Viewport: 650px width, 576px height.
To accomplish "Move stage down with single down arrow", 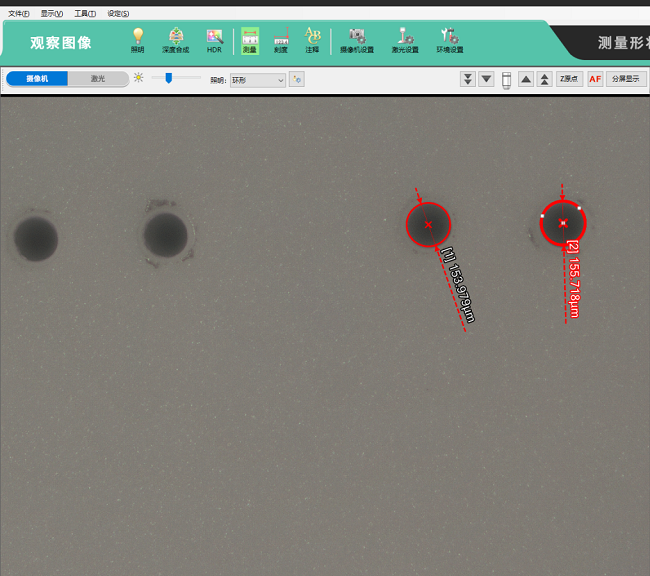I will point(486,79).
